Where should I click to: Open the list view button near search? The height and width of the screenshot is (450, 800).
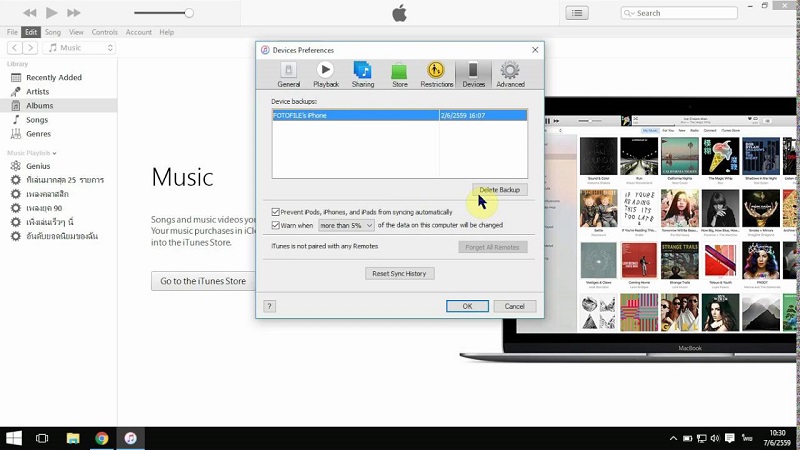tap(577, 13)
